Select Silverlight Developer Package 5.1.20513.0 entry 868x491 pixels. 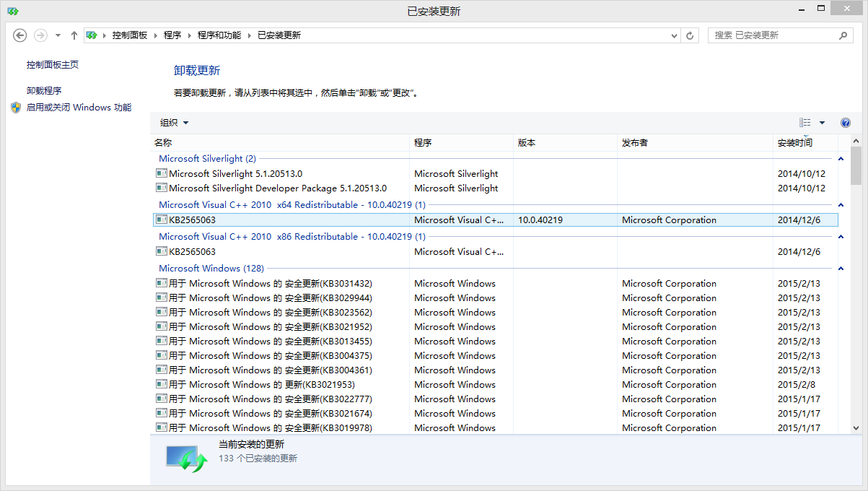click(x=496, y=188)
